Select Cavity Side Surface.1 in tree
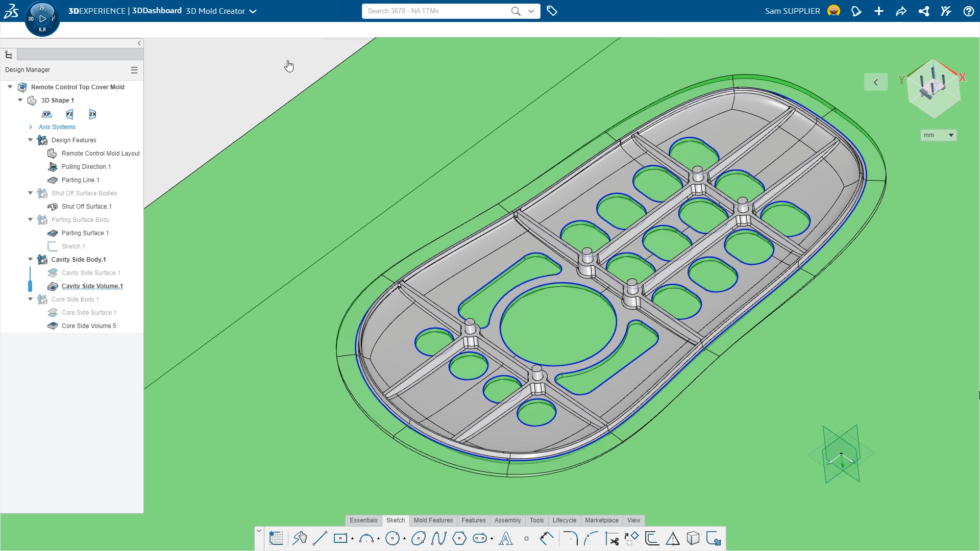Viewport: 980px width, 551px height. [91, 272]
